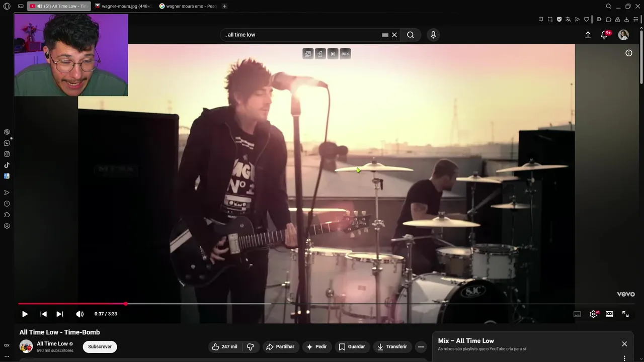Open the D extension icon

[x=599, y=20]
